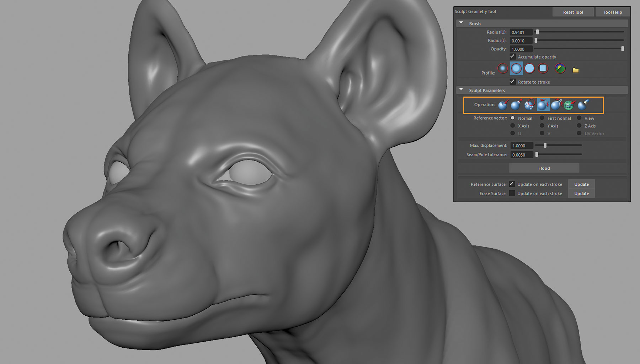
Task: Click the Reset Tool button
Action: click(573, 12)
